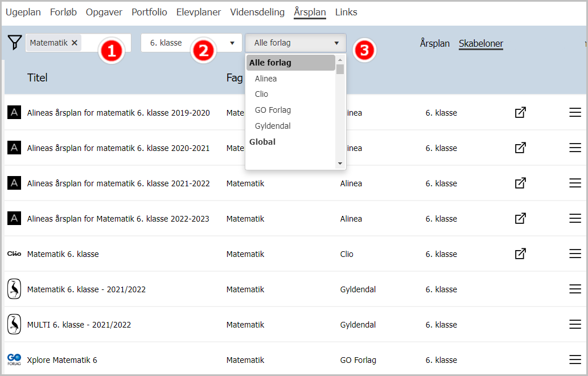Open external link for Alineas årsplan 2020-2021
The width and height of the screenshot is (588, 376).
520,148
